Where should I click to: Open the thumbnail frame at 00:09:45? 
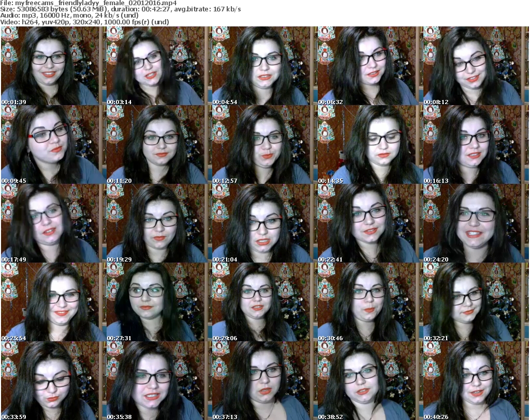tap(53, 144)
